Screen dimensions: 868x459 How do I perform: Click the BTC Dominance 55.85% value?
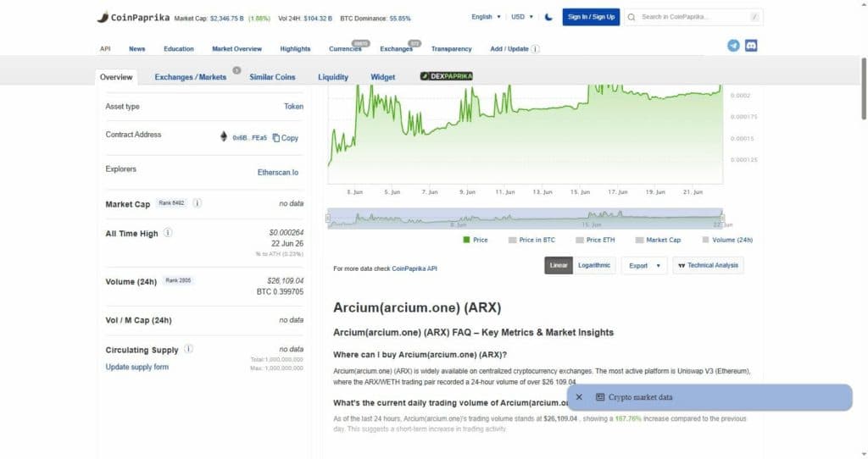[x=400, y=19]
